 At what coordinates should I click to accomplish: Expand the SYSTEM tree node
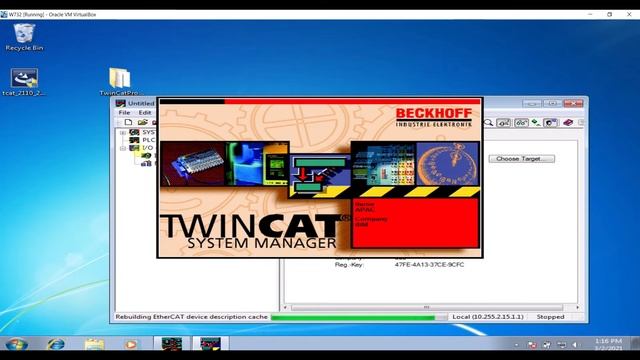click(123, 133)
